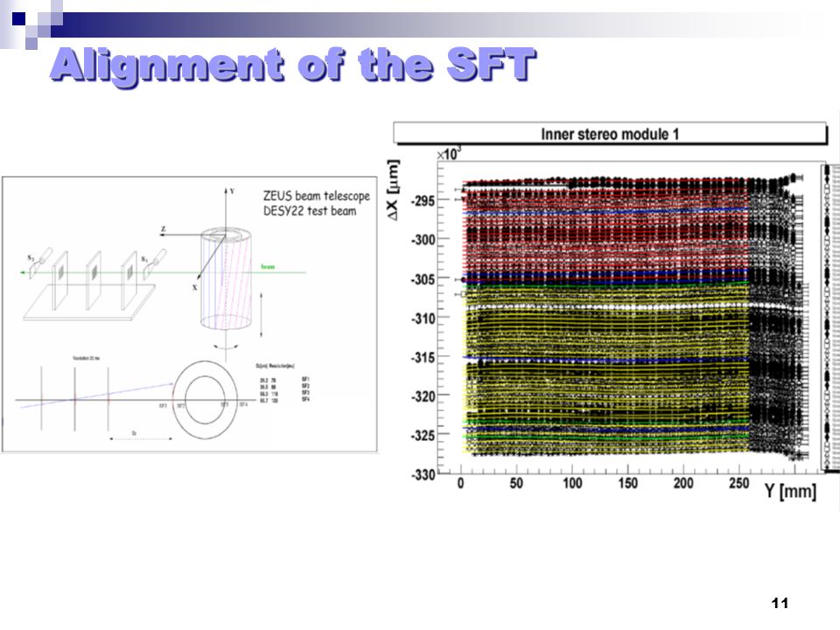Click the 50 tick on the Y axis

[x=516, y=483]
